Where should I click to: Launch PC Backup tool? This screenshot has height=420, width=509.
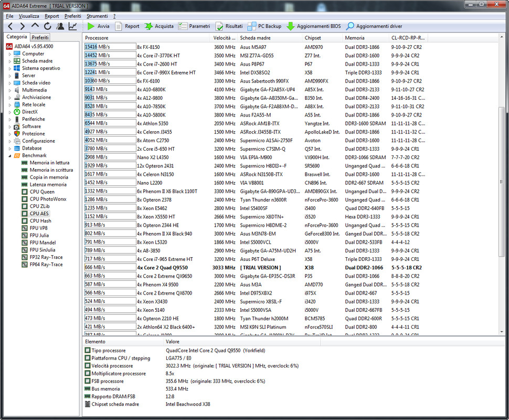[264, 26]
